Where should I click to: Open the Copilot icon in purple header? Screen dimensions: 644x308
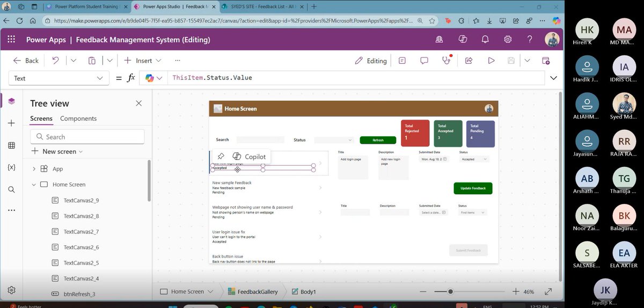click(x=463, y=40)
